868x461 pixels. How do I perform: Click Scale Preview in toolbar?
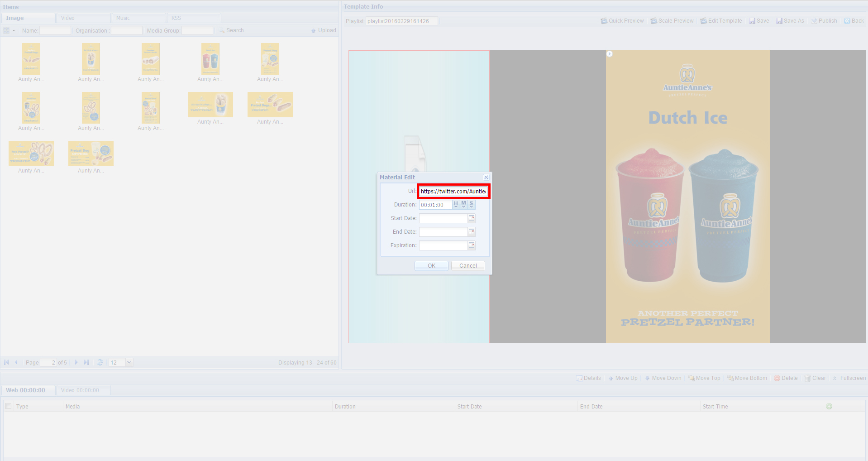click(x=672, y=21)
